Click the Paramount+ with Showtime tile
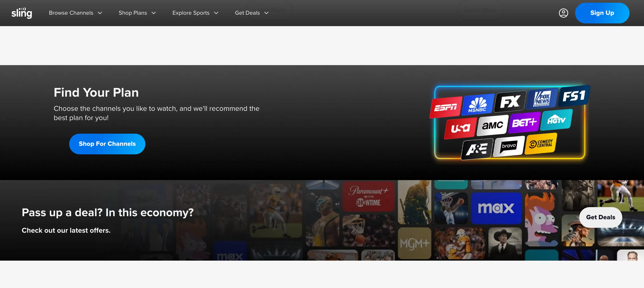 (368, 196)
